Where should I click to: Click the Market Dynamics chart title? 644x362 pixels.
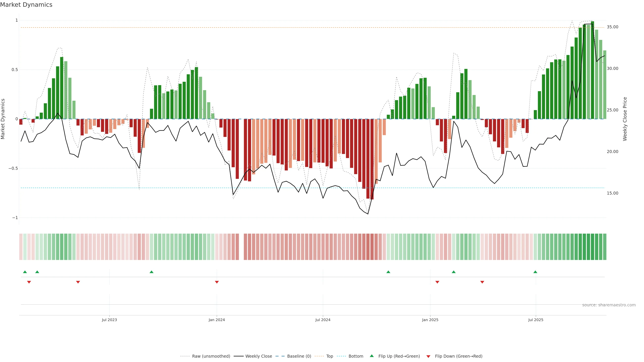coord(26,5)
